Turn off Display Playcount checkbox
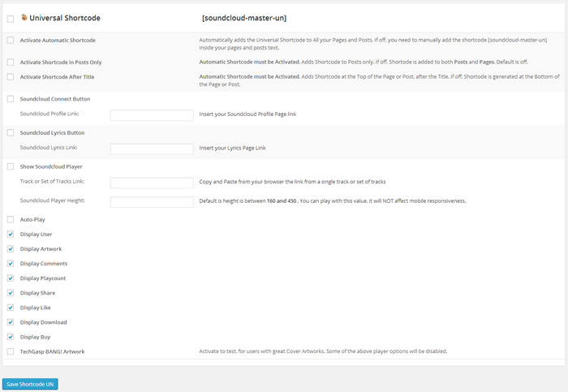This screenshot has width=568, height=392. pos(11,278)
